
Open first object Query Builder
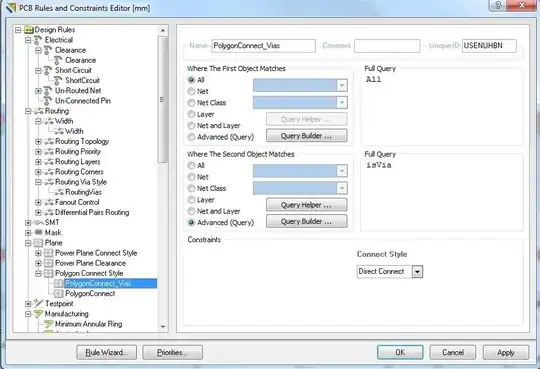(307, 136)
